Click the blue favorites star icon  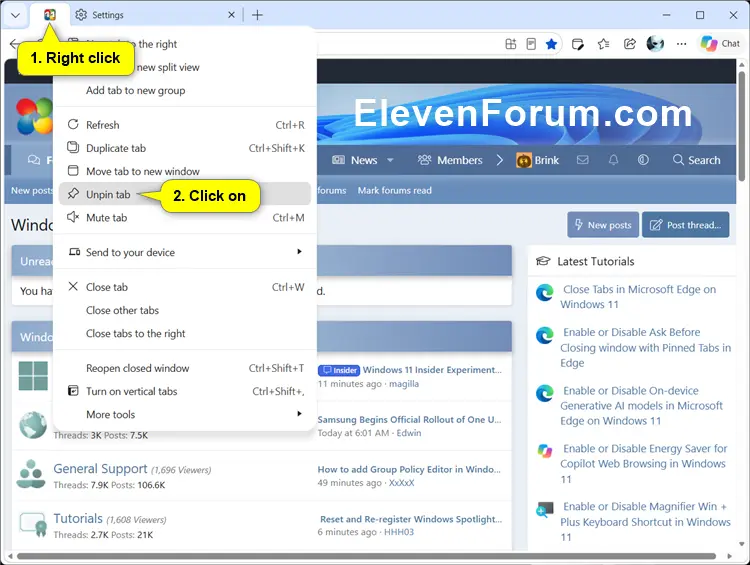coord(551,44)
